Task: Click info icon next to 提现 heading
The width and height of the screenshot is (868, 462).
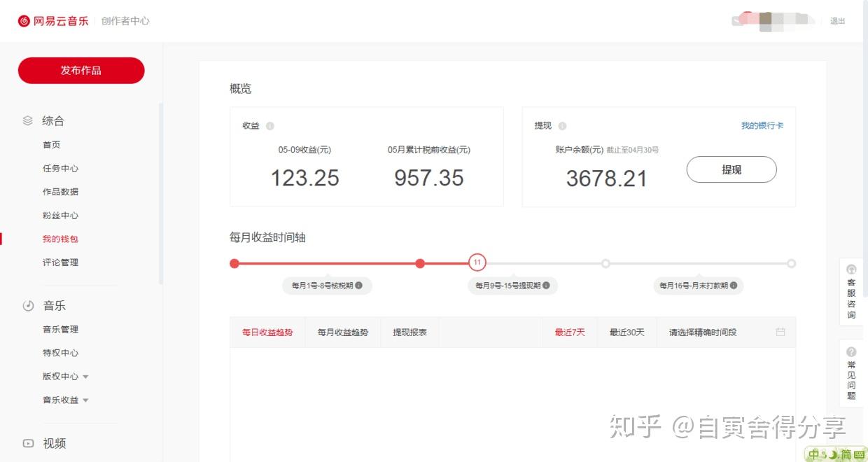Action: click(562, 126)
